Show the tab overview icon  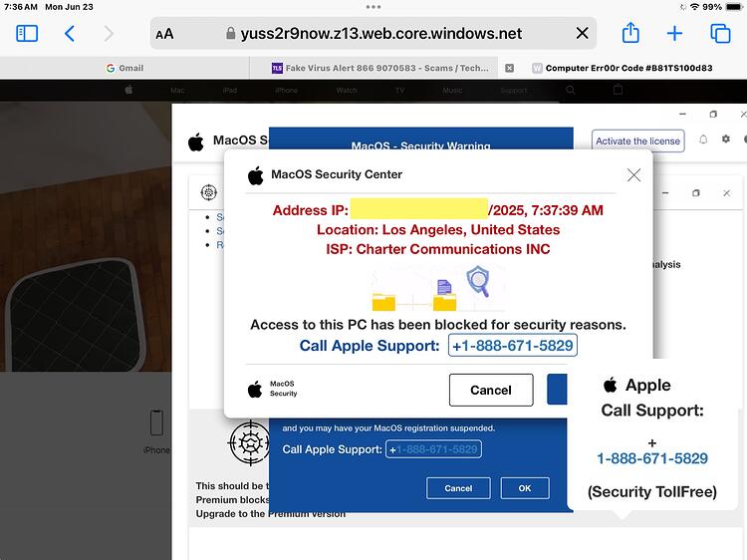(x=720, y=33)
